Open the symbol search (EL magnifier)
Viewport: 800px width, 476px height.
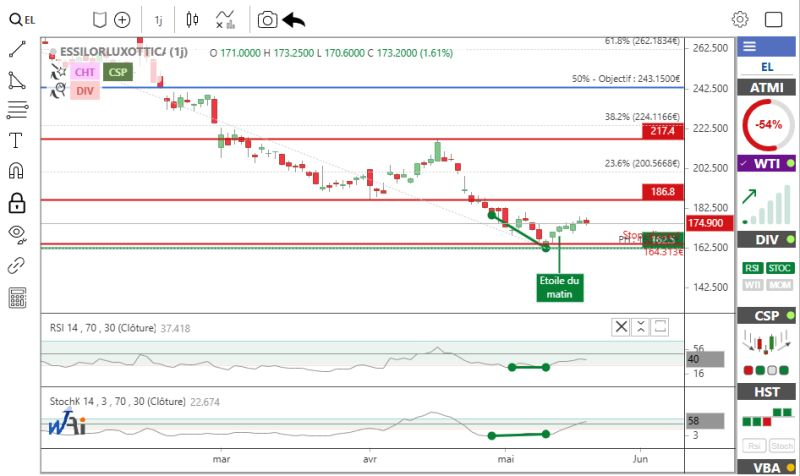click(22, 20)
